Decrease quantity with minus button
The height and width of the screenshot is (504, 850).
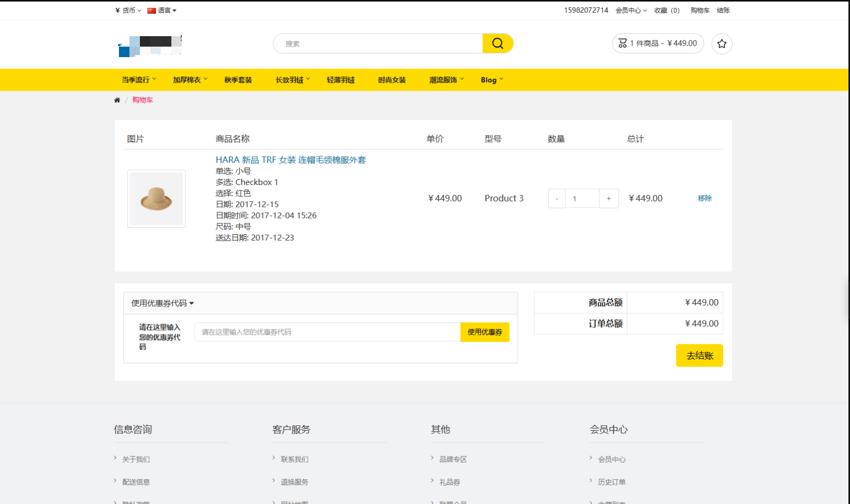557,199
